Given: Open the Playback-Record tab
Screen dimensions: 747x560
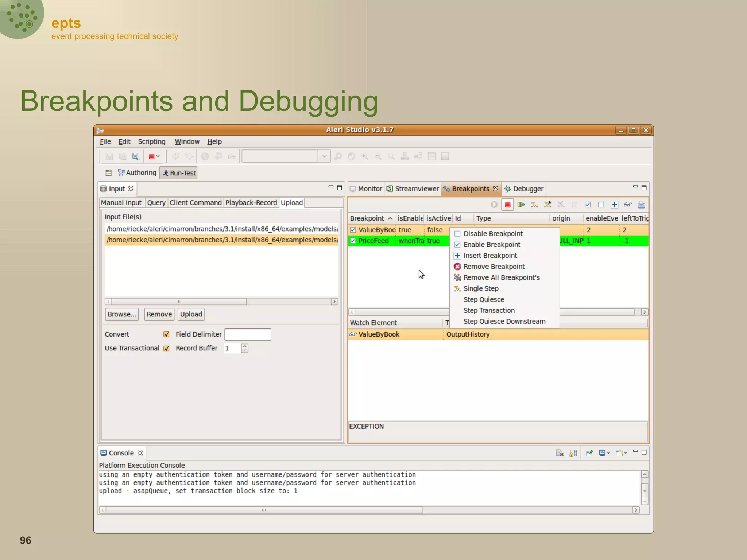Looking at the screenshot, I should point(251,203).
